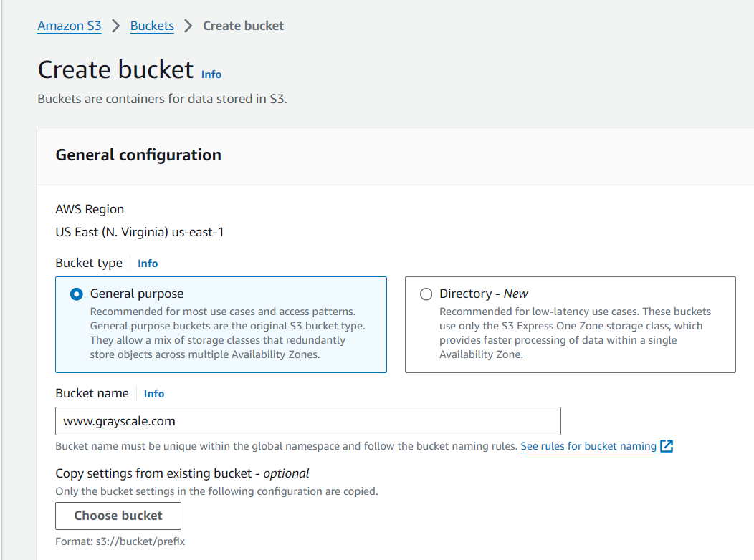Click the Create bucket page title
This screenshot has width=754, height=560.
[x=115, y=70]
